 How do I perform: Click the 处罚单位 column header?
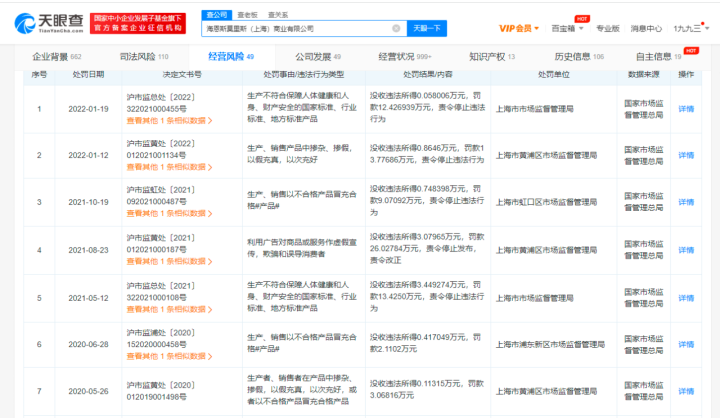pyautogui.click(x=554, y=74)
